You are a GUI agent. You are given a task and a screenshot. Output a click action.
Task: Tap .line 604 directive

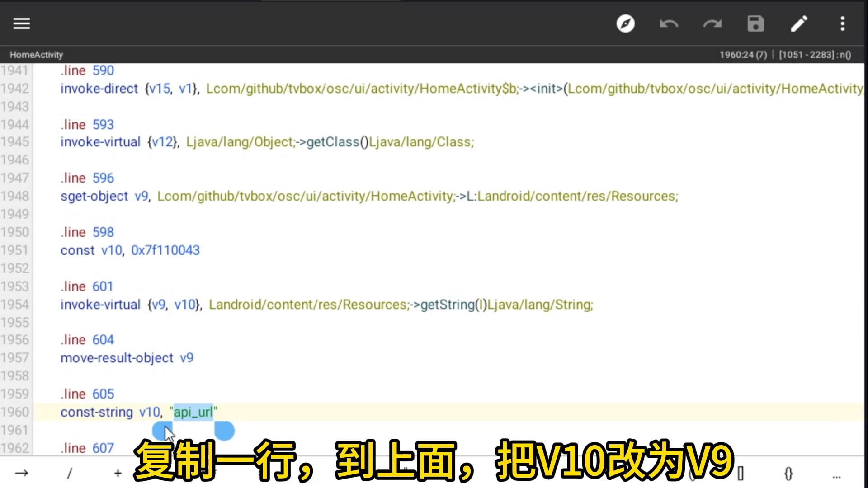pyautogui.click(x=87, y=340)
